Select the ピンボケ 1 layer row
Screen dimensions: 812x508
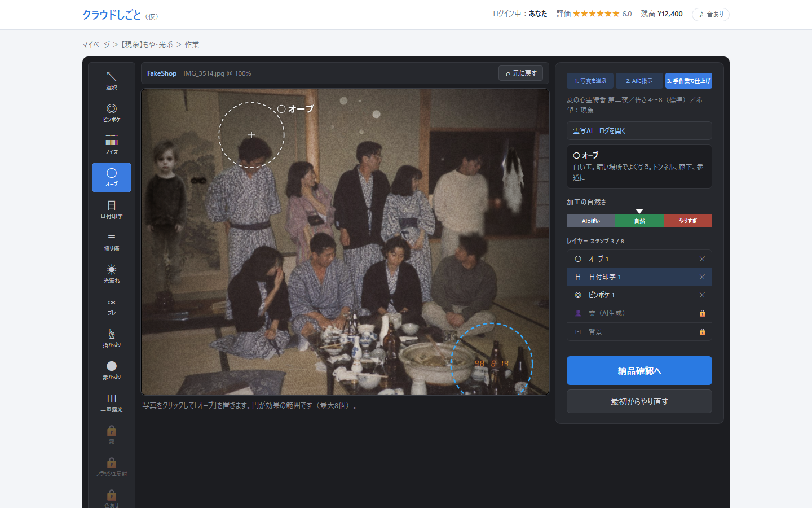coord(639,295)
